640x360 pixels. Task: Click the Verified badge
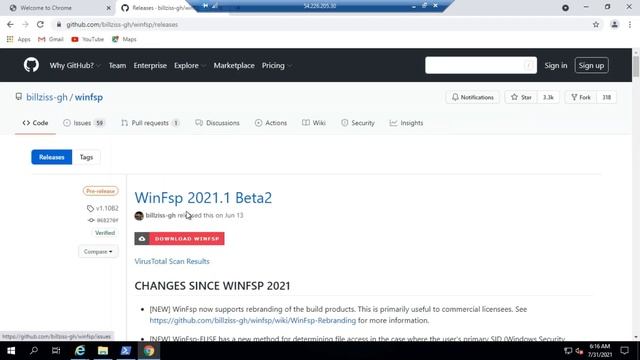105,233
